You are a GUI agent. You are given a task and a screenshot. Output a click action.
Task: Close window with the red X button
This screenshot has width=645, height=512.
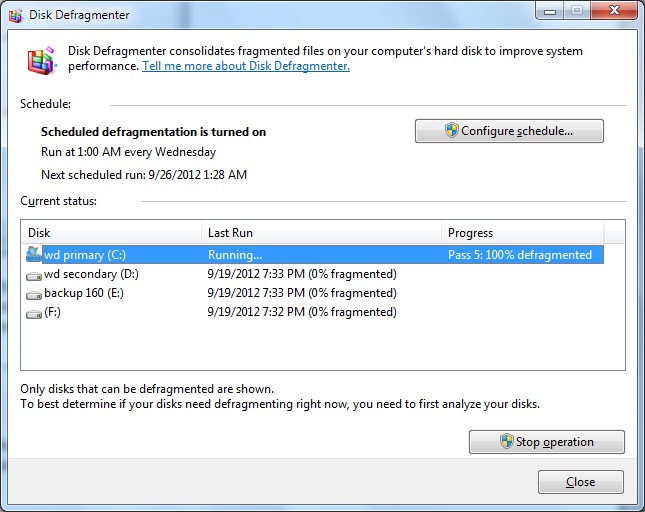coord(614,10)
